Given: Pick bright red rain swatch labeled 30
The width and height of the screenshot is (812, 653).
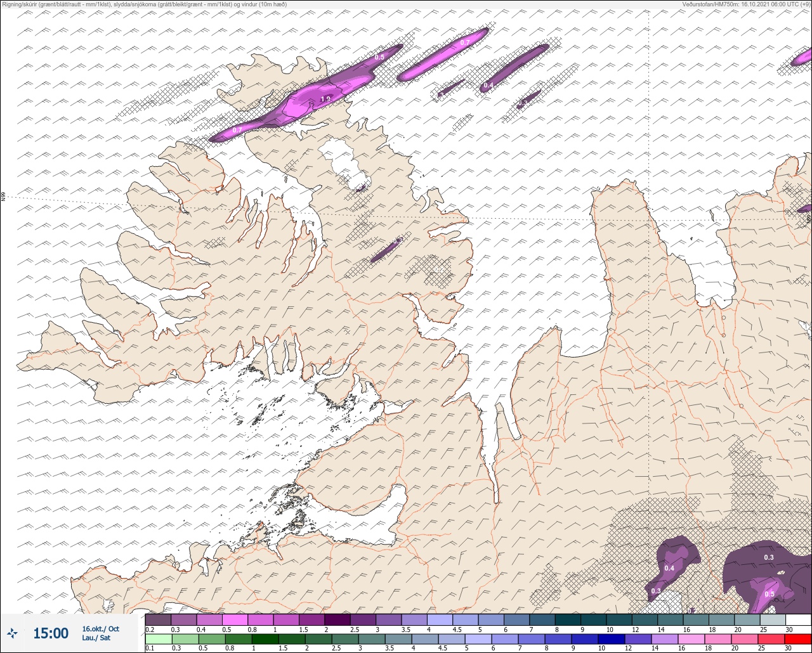Looking at the screenshot, I should 798,638.
